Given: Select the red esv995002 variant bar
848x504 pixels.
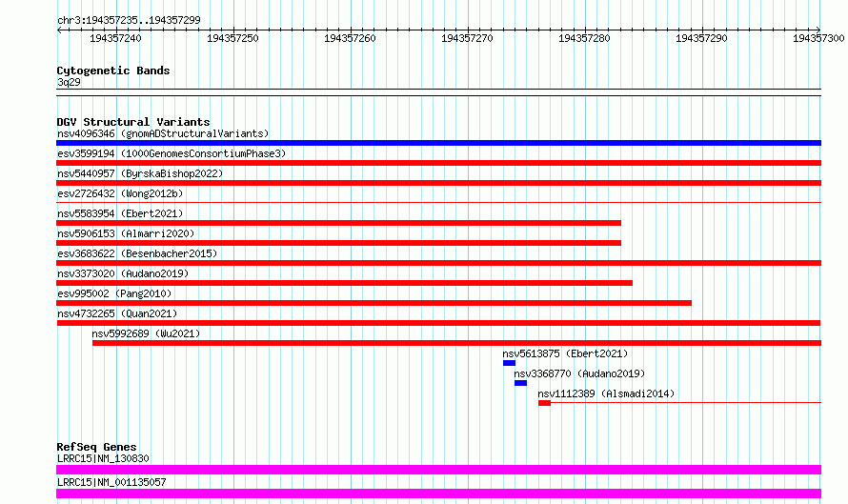Looking at the screenshot, I should [x=374, y=303].
